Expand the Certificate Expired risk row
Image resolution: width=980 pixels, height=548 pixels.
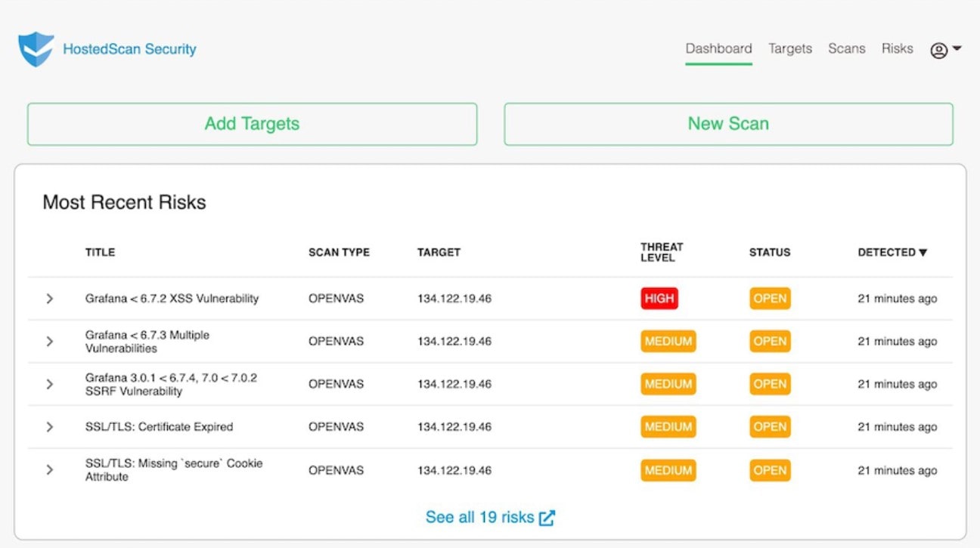[50, 426]
